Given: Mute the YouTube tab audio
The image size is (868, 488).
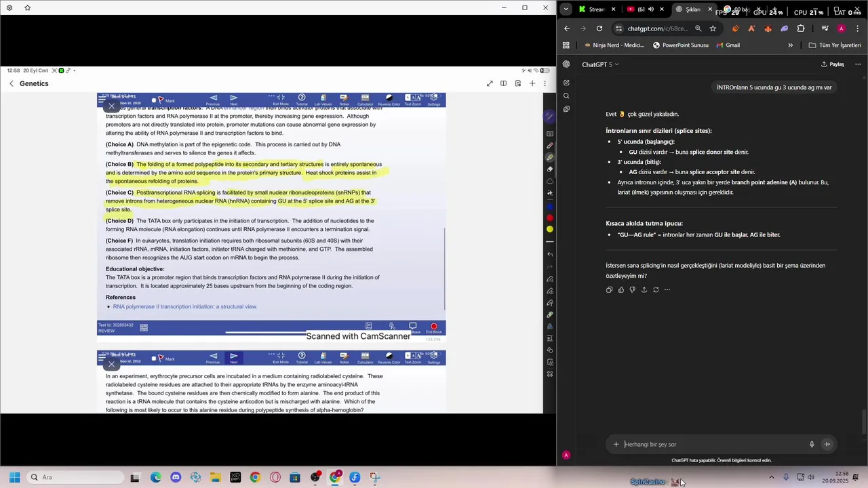Looking at the screenshot, I should [651, 9].
